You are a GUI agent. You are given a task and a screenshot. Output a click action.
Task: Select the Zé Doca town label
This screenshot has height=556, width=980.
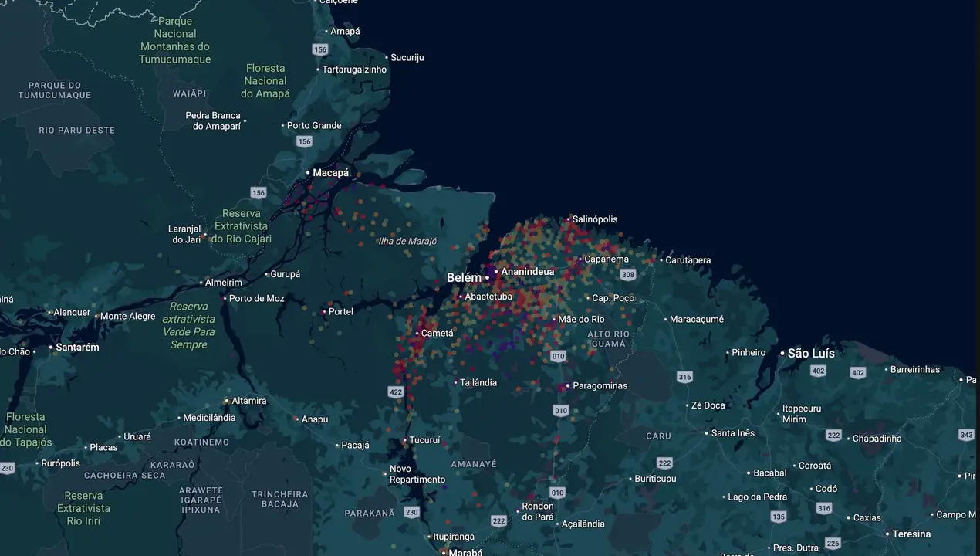(x=708, y=406)
